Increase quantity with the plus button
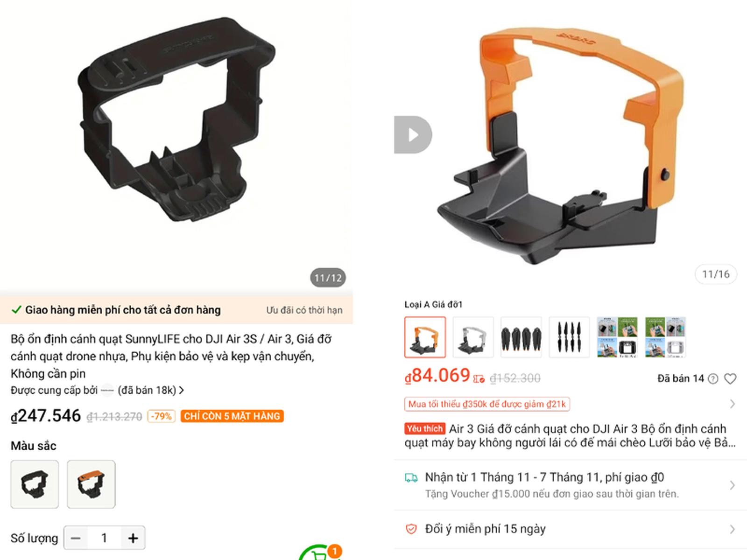The width and height of the screenshot is (747, 560). (133, 538)
